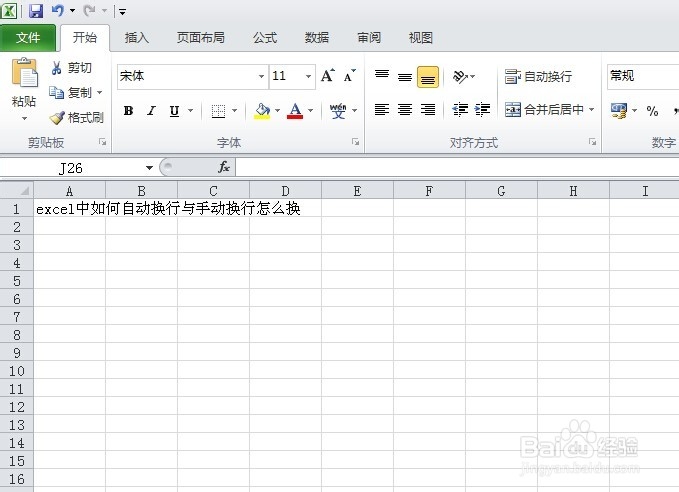Click the accounting number format icon

tap(618, 110)
